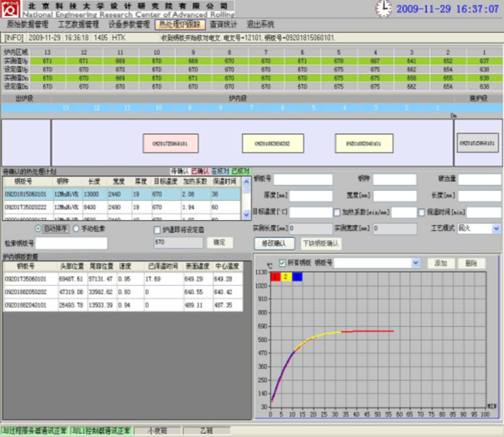Click the yellow curve legend swatch 2
The image size is (504, 437).
pyautogui.click(x=286, y=277)
